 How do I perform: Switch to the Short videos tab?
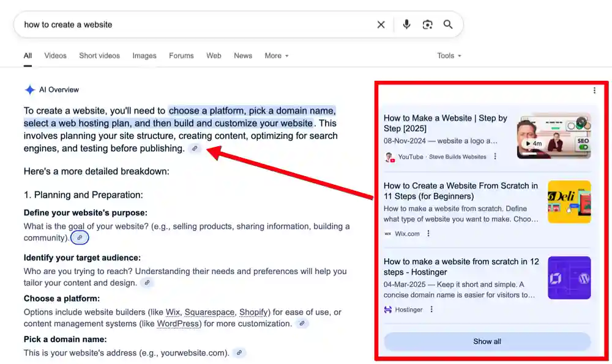(100, 56)
